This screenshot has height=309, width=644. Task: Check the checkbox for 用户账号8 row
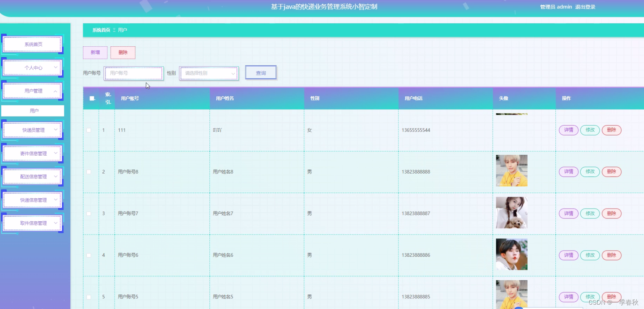tap(89, 172)
